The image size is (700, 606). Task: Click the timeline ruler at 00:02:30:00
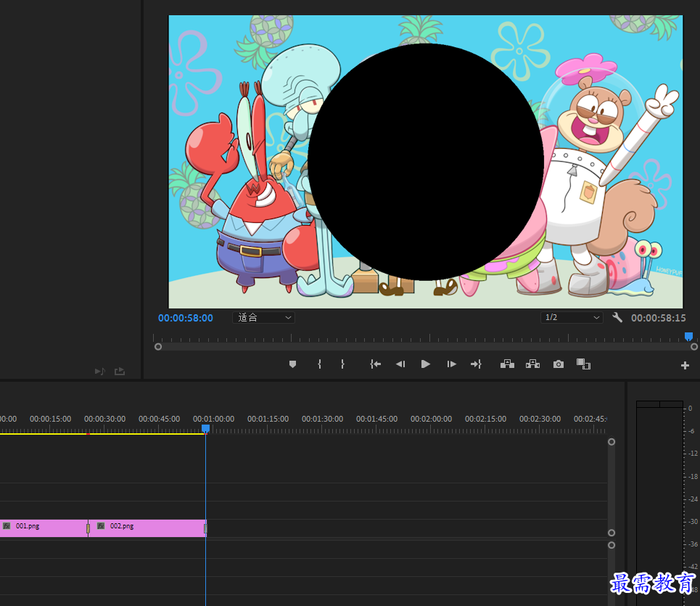click(540, 419)
